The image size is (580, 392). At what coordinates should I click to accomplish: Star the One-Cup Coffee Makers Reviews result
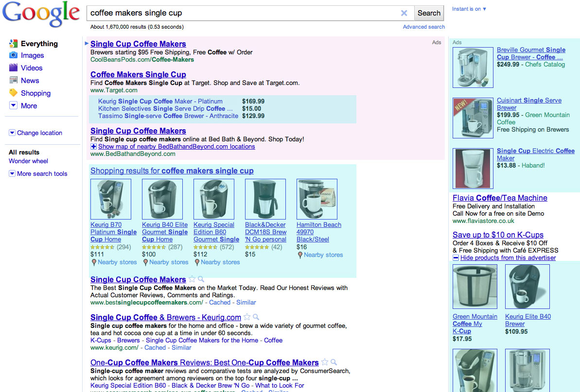click(325, 362)
